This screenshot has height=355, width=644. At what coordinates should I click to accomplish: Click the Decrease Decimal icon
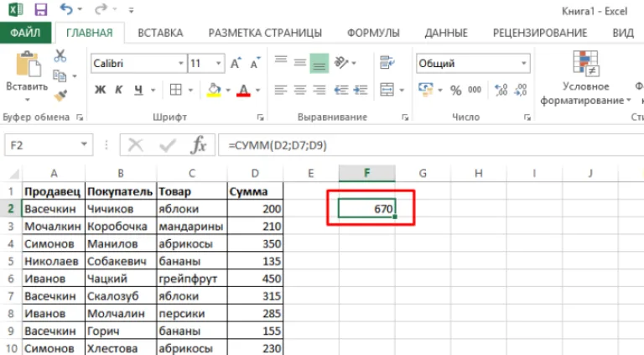click(x=521, y=90)
